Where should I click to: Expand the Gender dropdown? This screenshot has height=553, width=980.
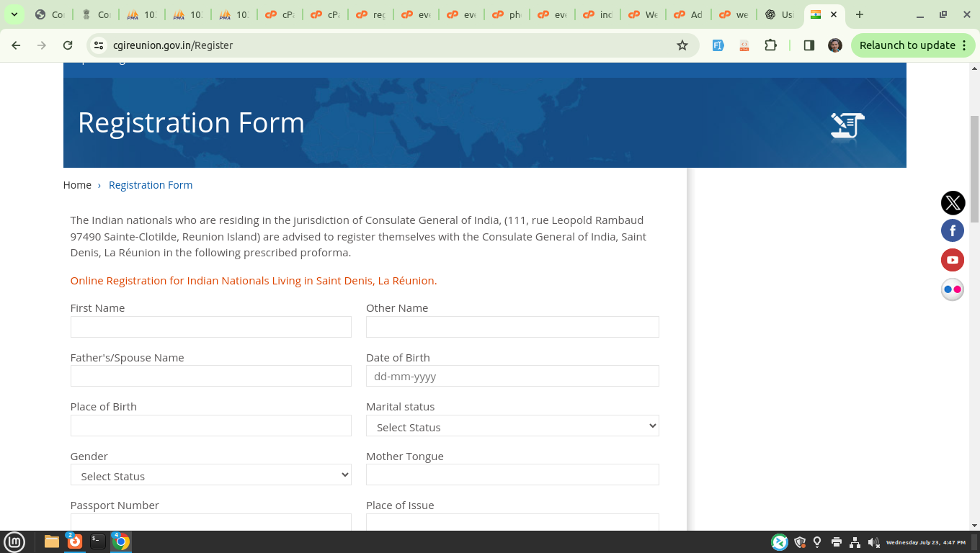[x=211, y=475]
